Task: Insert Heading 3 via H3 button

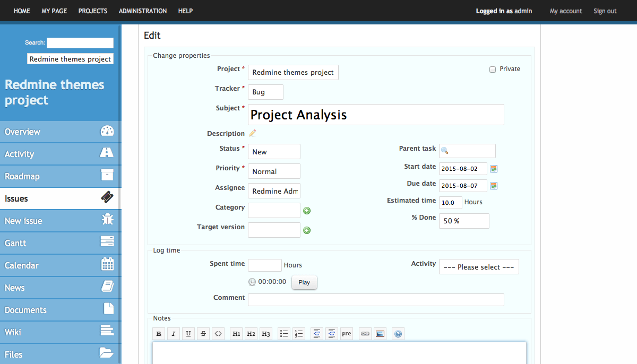Action: (x=266, y=334)
